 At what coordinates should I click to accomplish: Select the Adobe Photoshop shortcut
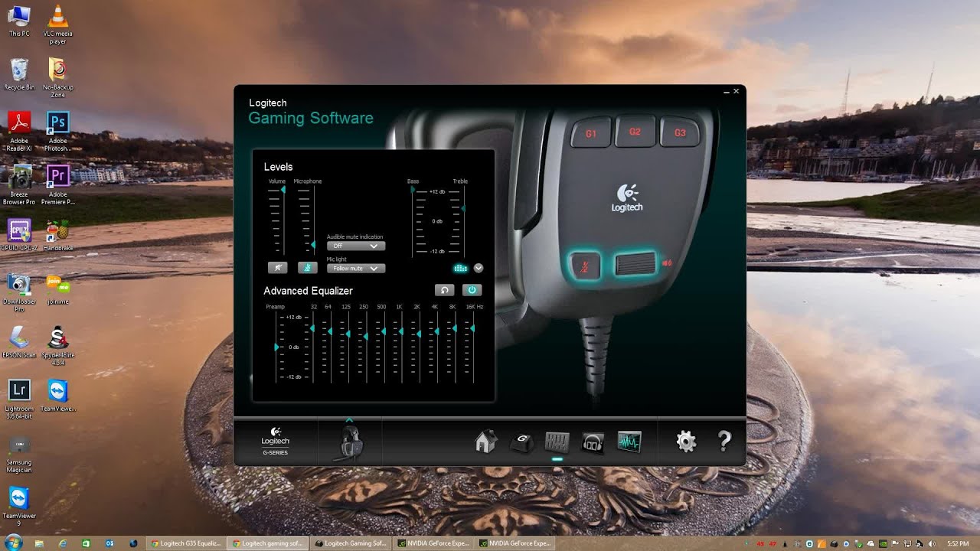pos(57,131)
